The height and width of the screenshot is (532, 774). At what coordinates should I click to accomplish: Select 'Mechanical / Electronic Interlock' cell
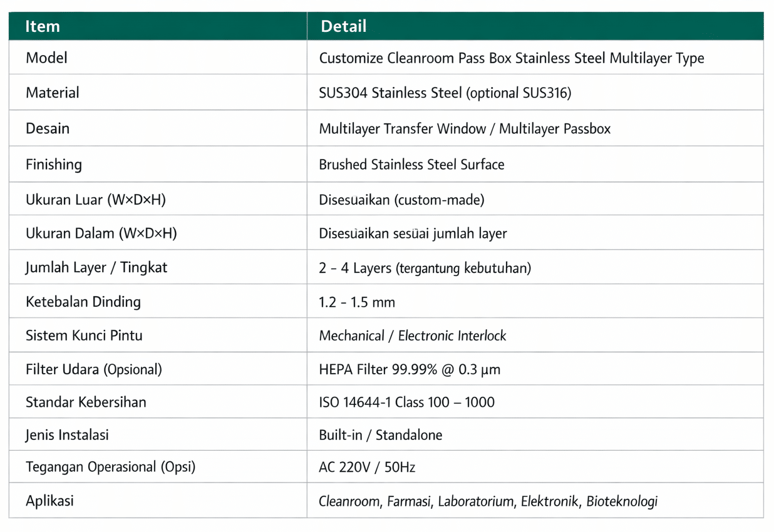[x=413, y=335]
